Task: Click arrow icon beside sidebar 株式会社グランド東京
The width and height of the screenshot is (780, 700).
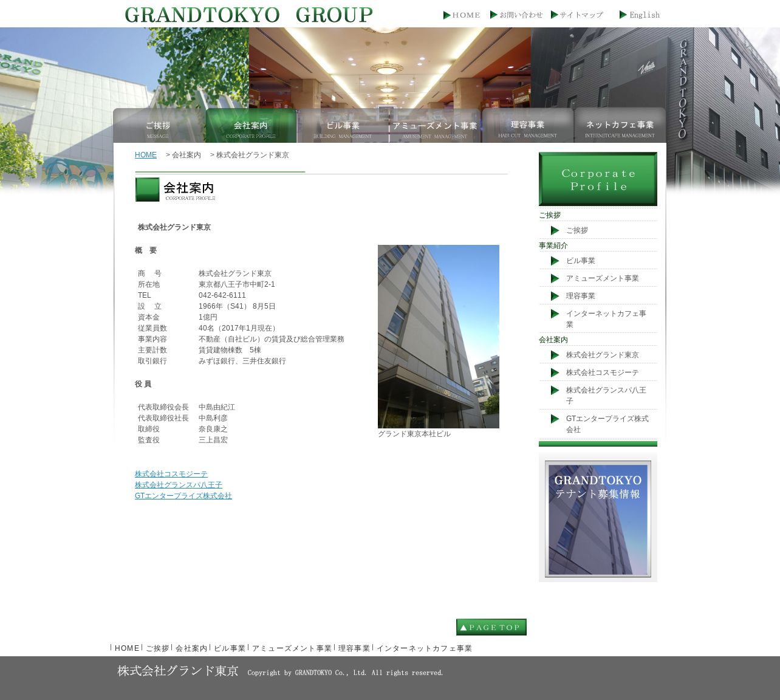Action: (555, 355)
